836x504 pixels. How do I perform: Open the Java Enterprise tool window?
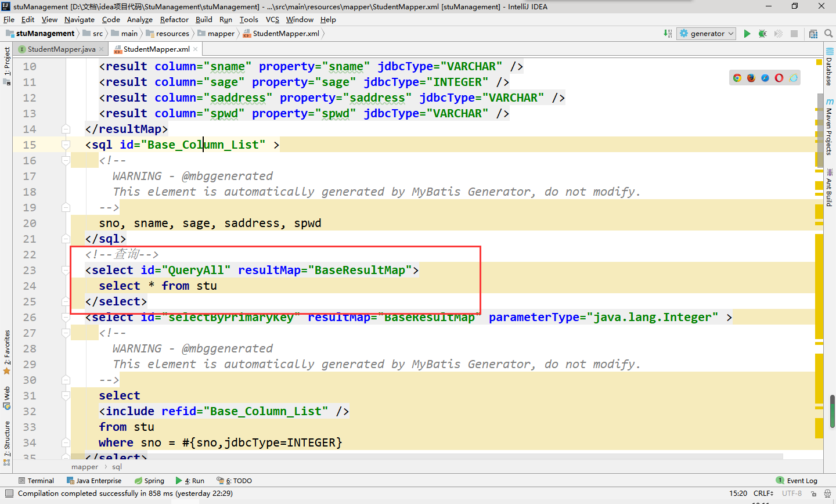pyautogui.click(x=94, y=481)
